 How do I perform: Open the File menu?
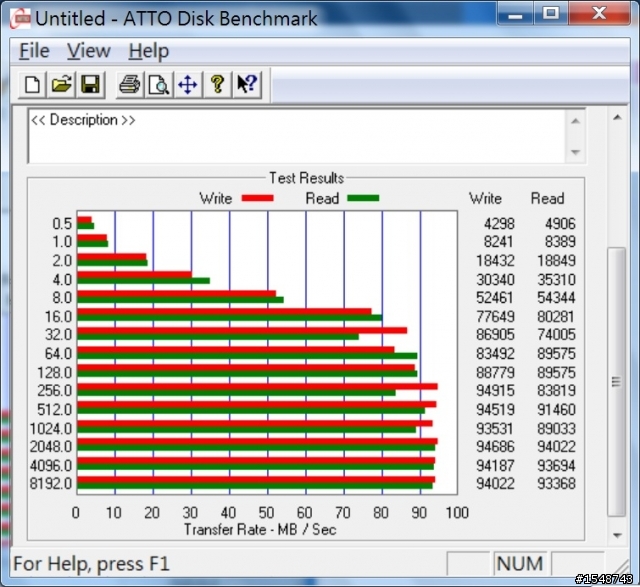pos(34,51)
